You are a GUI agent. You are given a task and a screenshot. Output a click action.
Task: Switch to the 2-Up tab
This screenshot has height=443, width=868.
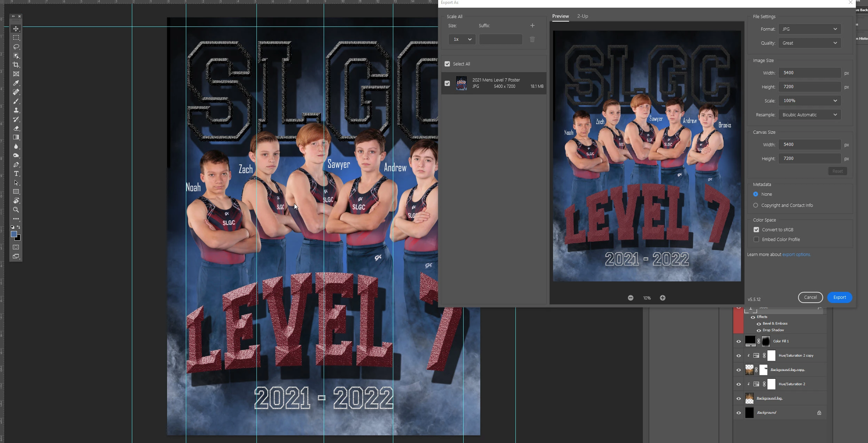click(583, 16)
